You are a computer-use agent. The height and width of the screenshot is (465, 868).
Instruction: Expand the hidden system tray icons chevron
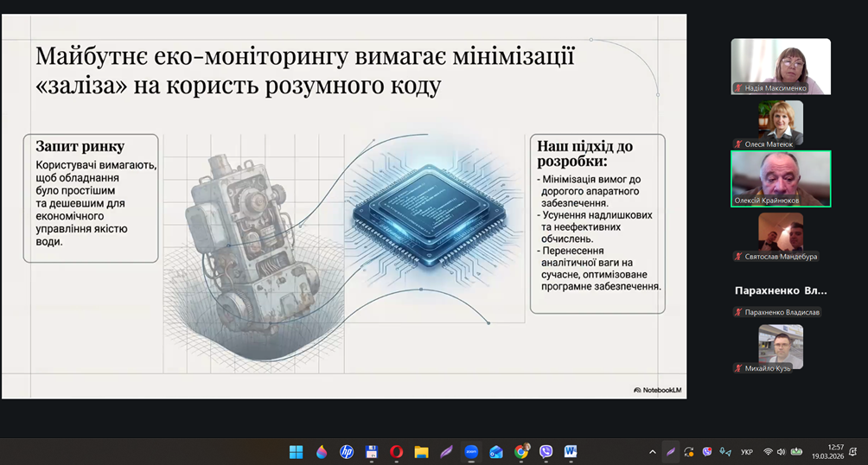click(653, 451)
